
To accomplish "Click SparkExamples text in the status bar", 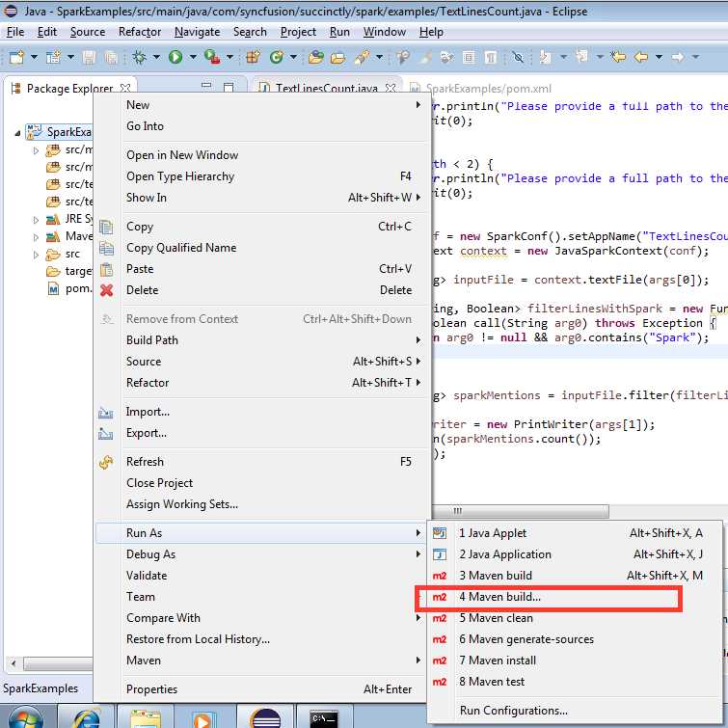I will 40,688.
